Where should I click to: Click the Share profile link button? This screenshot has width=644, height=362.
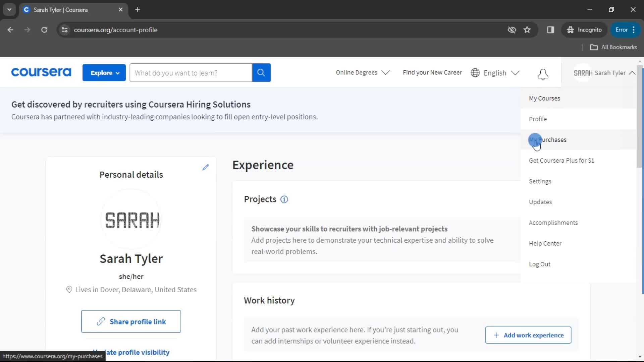tap(131, 322)
